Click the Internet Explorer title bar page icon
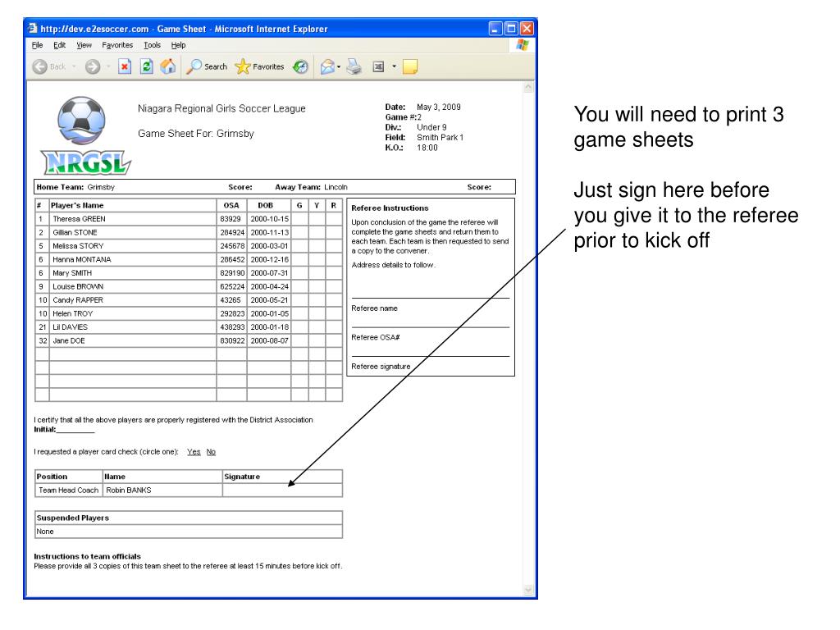This screenshot has width=840, height=630. [33, 28]
